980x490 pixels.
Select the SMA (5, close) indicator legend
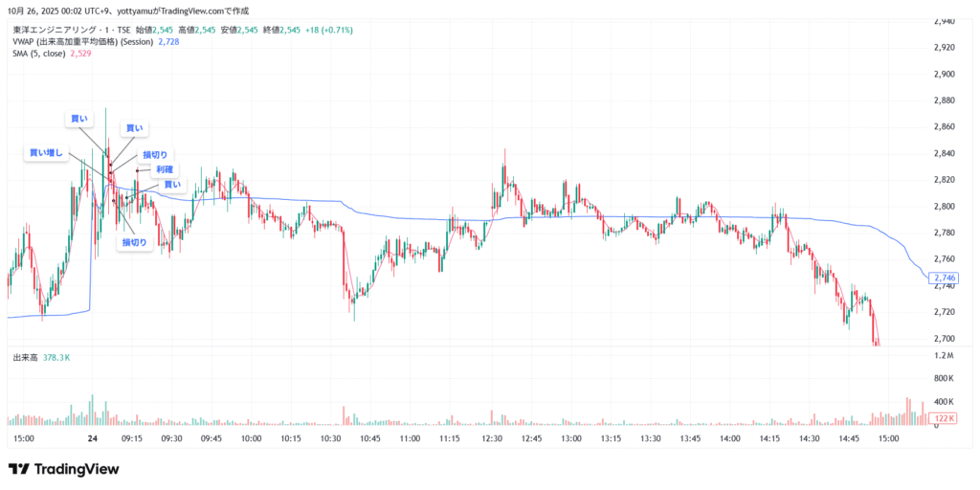click(39, 56)
